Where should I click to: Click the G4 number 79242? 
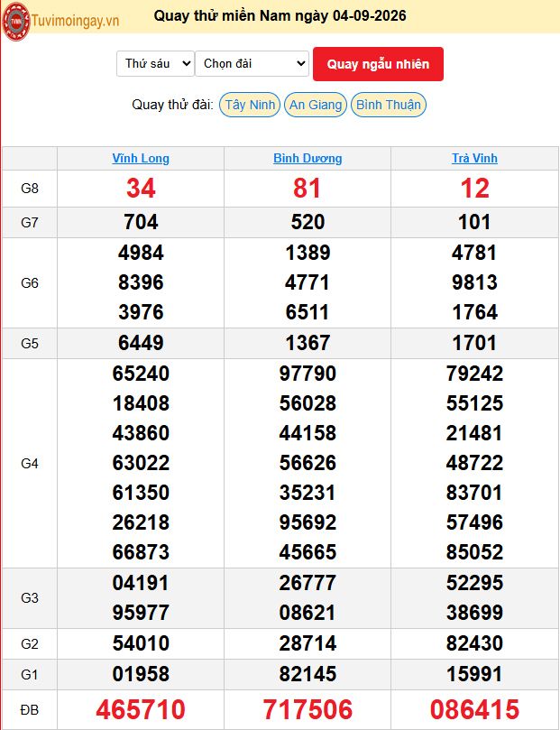click(x=474, y=374)
